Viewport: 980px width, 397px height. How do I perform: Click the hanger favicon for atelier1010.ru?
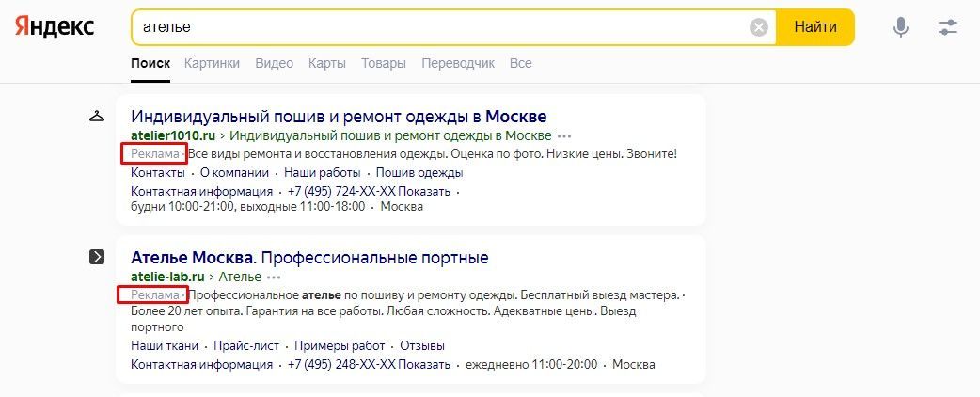[x=97, y=117]
